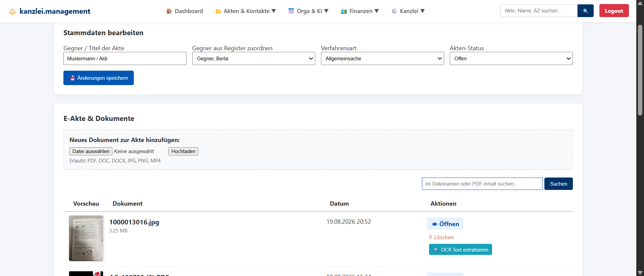Expand the Verfahrensart dropdown
Viewport: 644px width, 276px height.
point(382,59)
